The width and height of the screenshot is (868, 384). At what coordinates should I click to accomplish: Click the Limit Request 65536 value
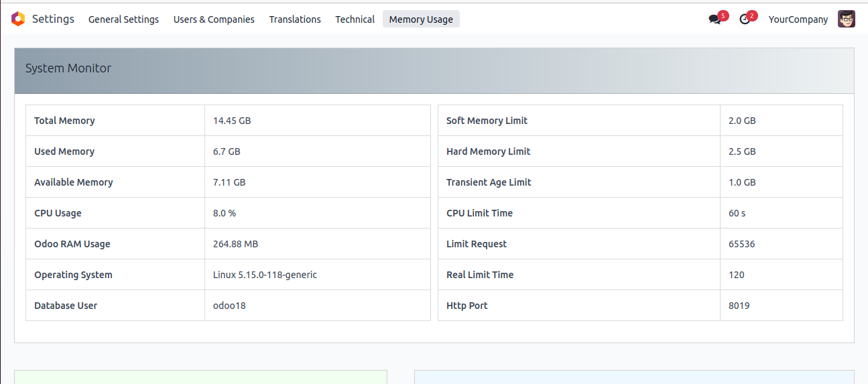tap(742, 244)
